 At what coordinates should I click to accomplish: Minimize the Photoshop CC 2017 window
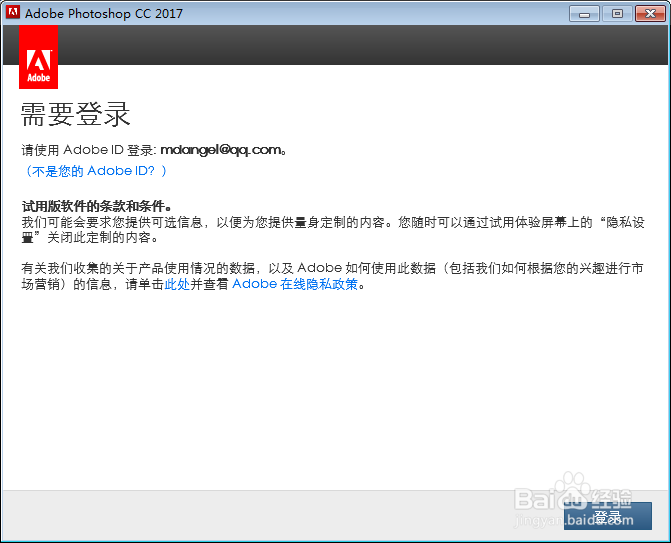pyautogui.click(x=584, y=14)
